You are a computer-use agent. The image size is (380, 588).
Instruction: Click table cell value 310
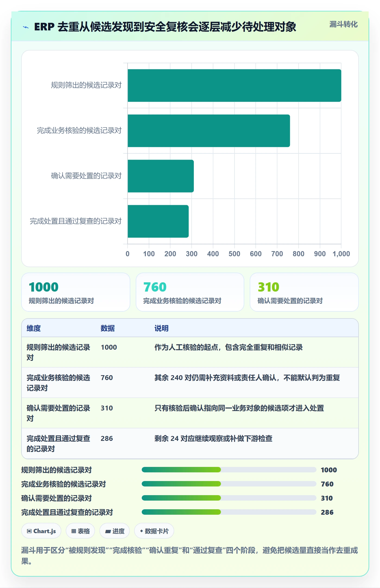click(x=107, y=408)
